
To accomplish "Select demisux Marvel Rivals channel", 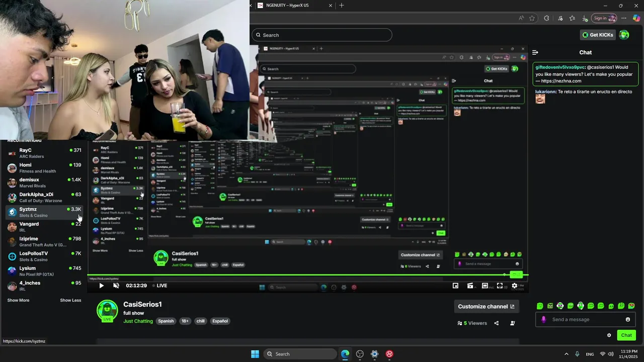I will [44, 183].
